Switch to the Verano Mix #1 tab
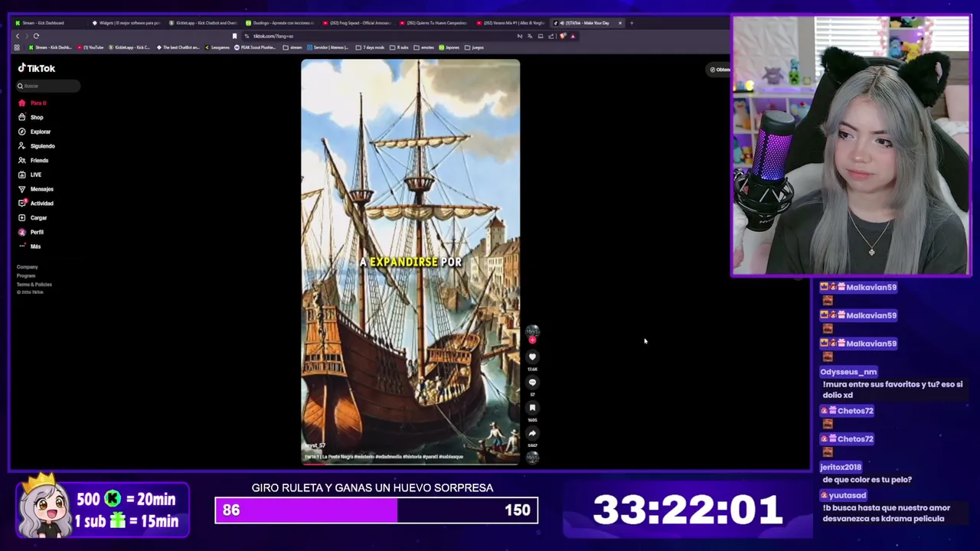The image size is (980, 551). point(510,23)
